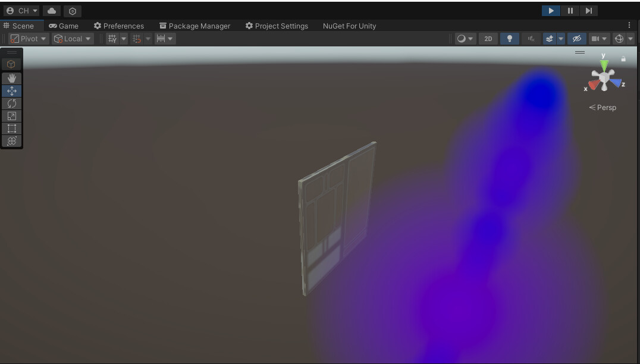Image resolution: width=640 pixels, height=364 pixels.
Task: Select the Rect Transform tool
Action: click(x=11, y=128)
